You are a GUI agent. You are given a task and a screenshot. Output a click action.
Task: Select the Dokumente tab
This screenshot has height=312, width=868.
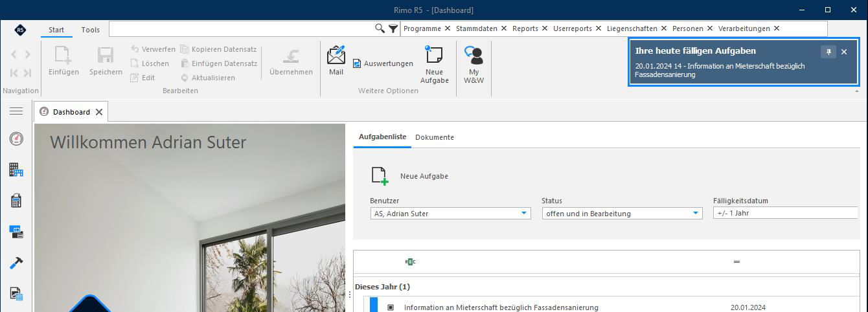point(435,137)
